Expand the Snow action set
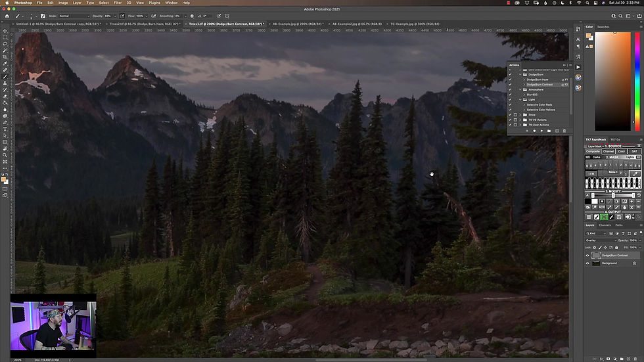Image resolution: width=644 pixels, height=362 pixels. tap(520, 115)
